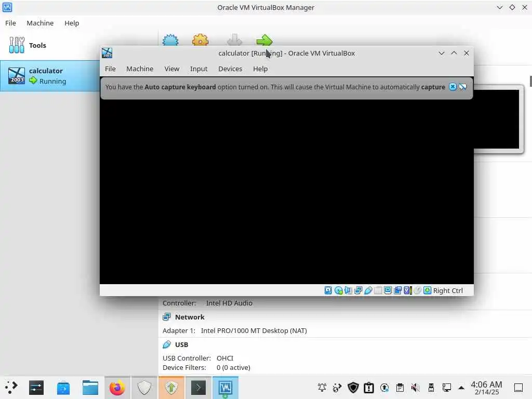The height and width of the screenshot is (399, 532).
Task: Click the hard disk activity indicator
Action: click(x=328, y=290)
